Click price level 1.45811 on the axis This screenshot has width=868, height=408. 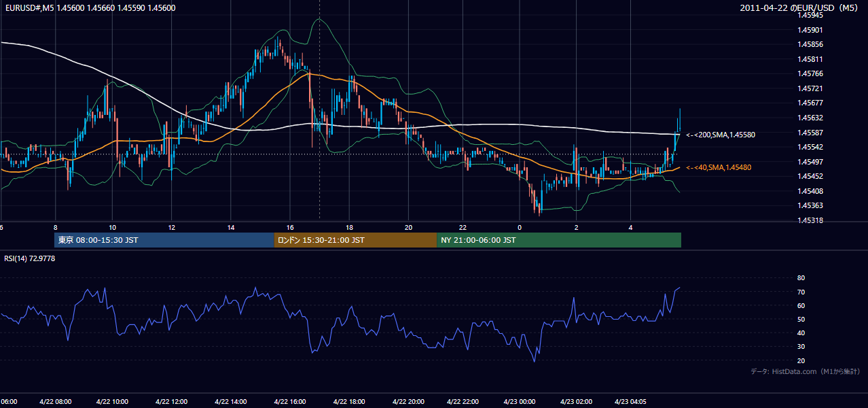810,59
